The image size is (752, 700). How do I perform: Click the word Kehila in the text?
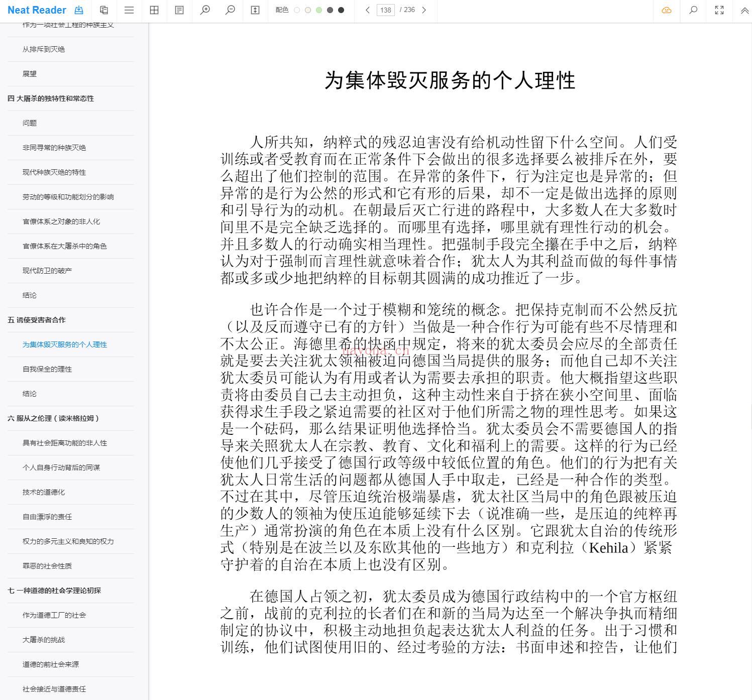608,547
